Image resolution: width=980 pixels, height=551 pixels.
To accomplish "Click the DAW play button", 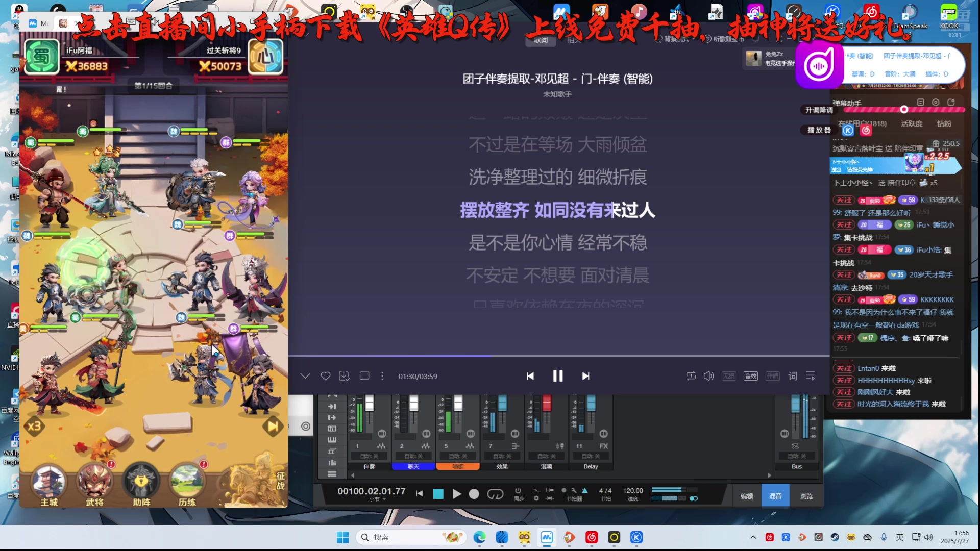I will pyautogui.click(x=457, y=494).
